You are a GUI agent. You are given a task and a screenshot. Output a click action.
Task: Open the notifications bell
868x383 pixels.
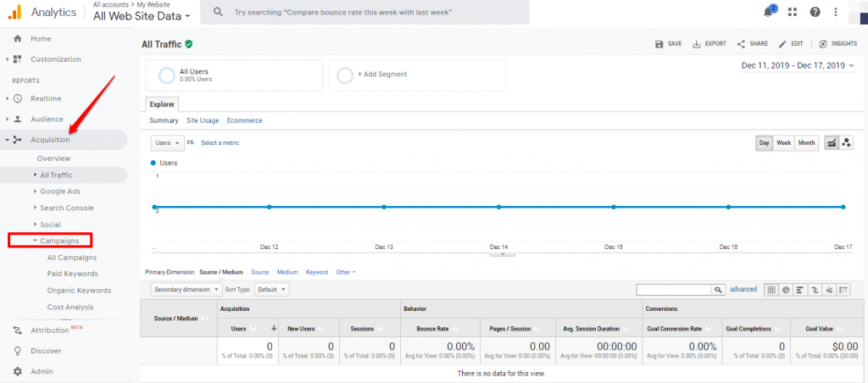[768, 12]
